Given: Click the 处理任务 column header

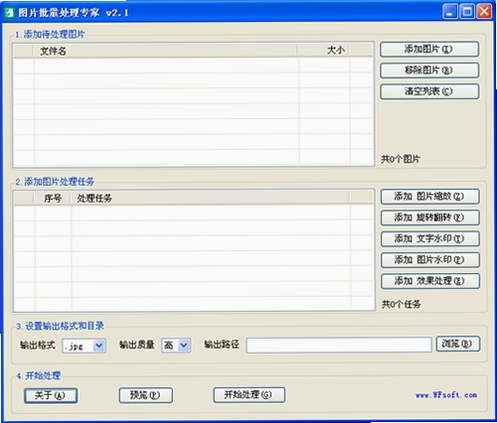Looking at the screenshot, I should pyautogui.click(x=209, y=198).
